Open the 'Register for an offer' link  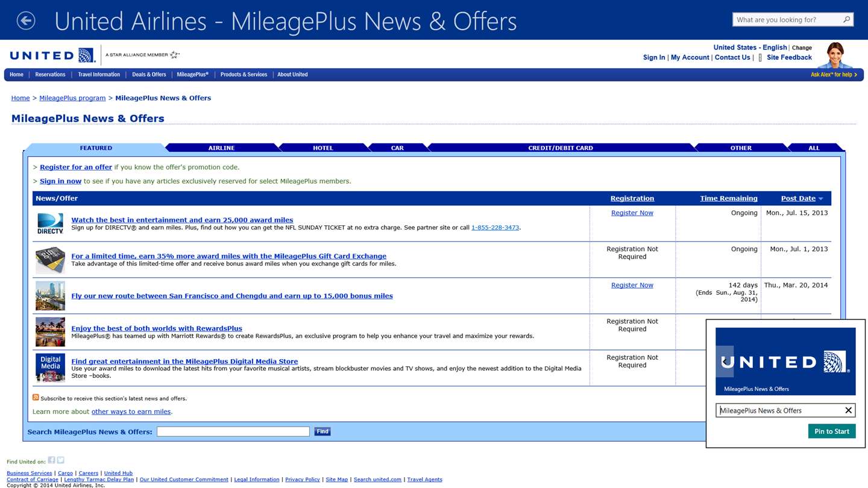tap(76, 167)
